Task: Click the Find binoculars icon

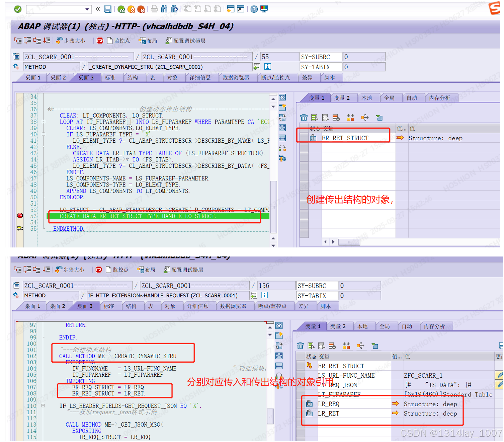Action: tap(164, 9)
